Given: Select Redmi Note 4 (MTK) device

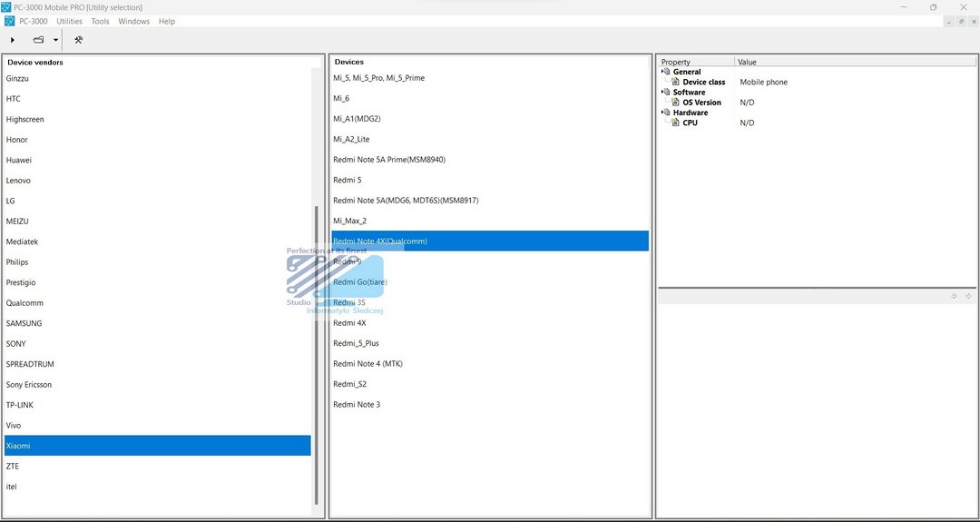Looking at the screenshot, I should point(490,364).
